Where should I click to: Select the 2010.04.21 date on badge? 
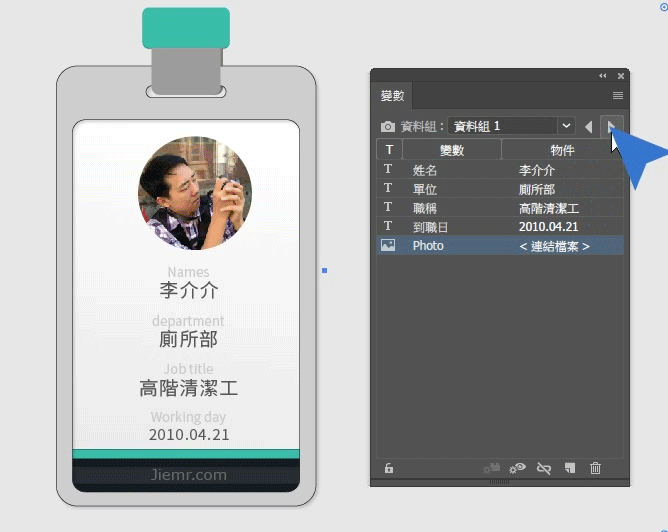[x=189, y=435]
